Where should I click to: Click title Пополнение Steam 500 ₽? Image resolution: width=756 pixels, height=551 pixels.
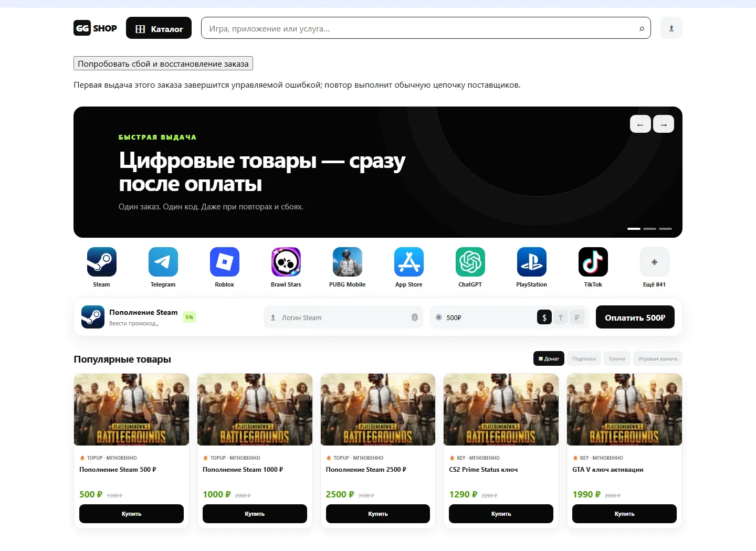tap(118, 470)
